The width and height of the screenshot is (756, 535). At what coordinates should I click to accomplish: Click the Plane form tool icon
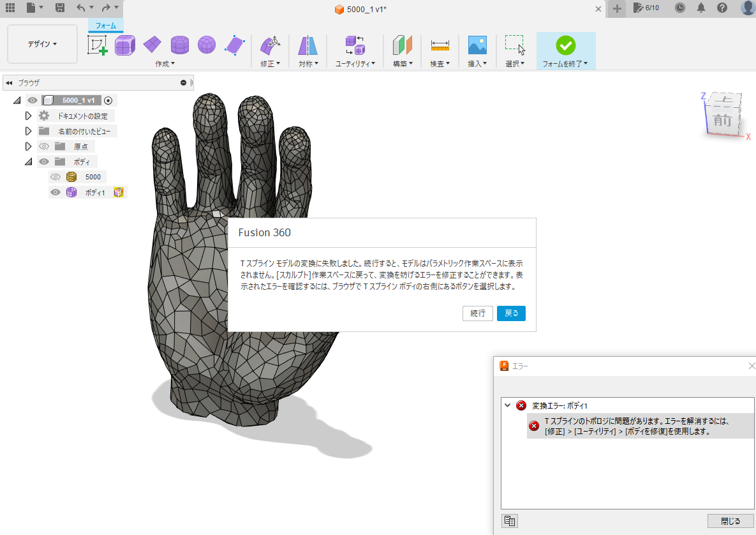coord(152,45)
